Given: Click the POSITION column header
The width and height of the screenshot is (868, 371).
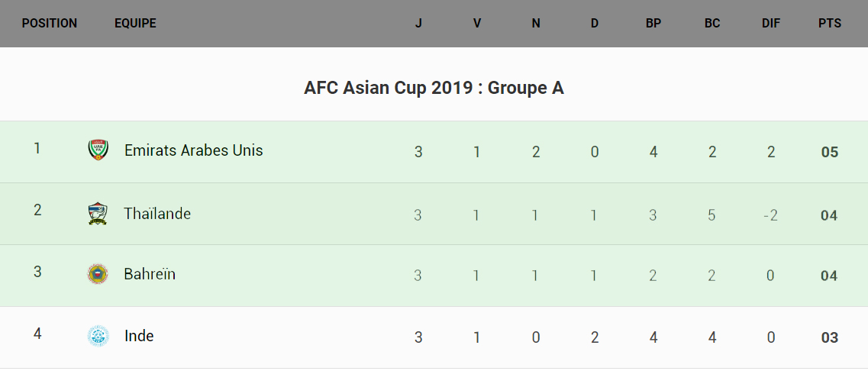Looking at the screenshot, I should 50,24.
